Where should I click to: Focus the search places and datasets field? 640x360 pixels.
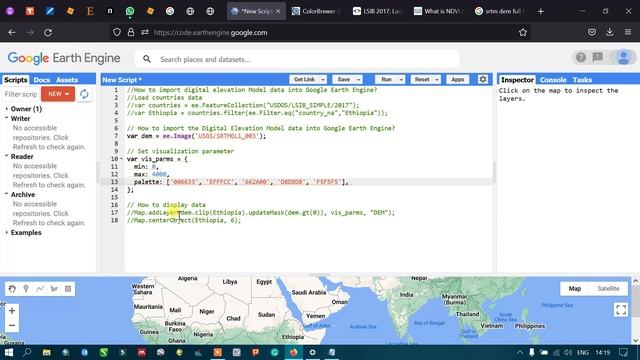click(x=297, y=60)
